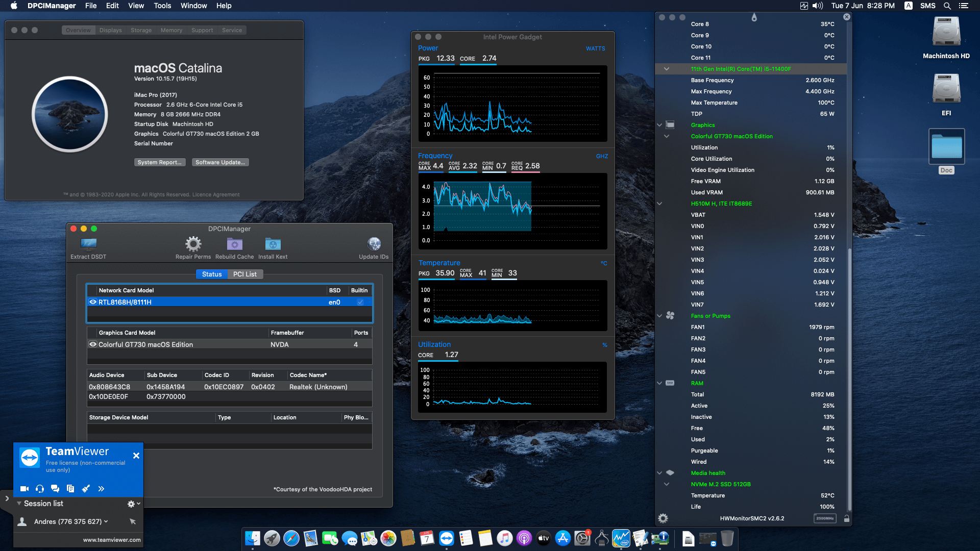Open Safari from the Dock

point(291,538)
